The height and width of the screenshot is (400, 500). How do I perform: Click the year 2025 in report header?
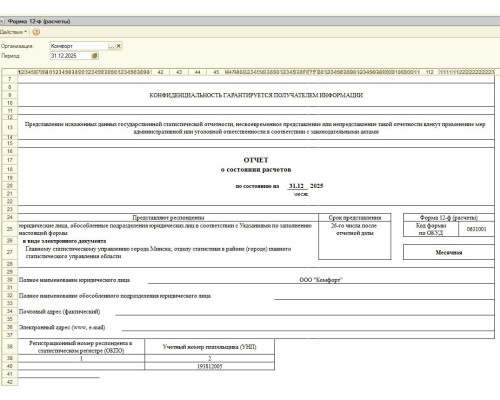tap(316, 186)
